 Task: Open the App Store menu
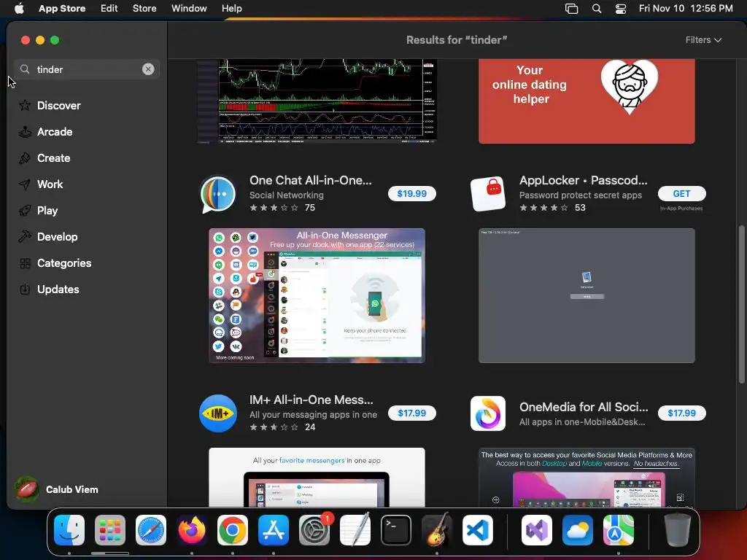point(62,9)
